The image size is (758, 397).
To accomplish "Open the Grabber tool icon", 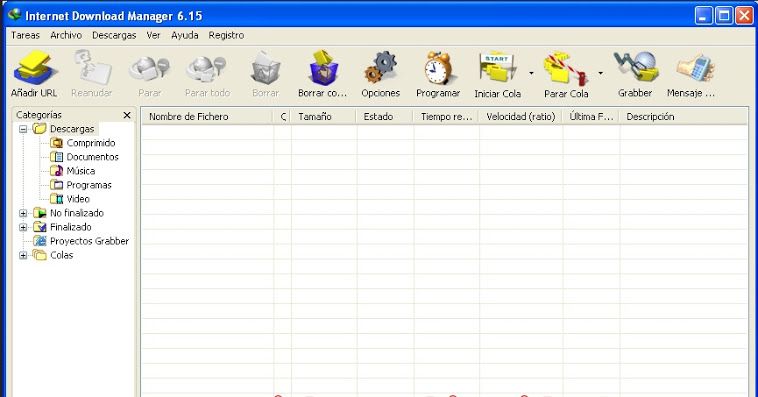I will coord(636,67).
